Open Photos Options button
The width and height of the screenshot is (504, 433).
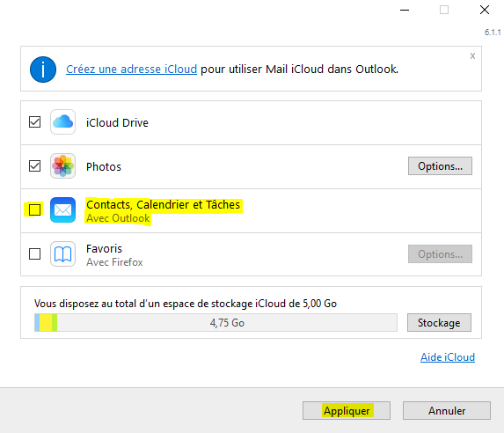click(440, 166)
